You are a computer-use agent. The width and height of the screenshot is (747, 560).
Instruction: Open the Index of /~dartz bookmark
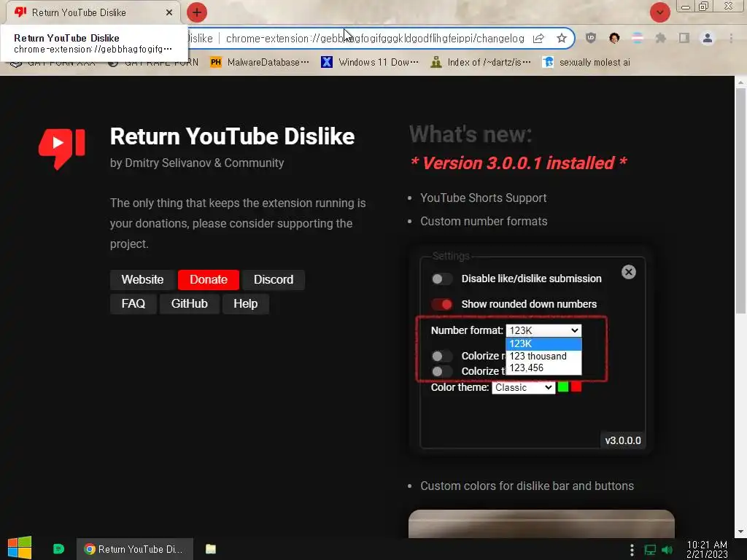tap(481, 63)
